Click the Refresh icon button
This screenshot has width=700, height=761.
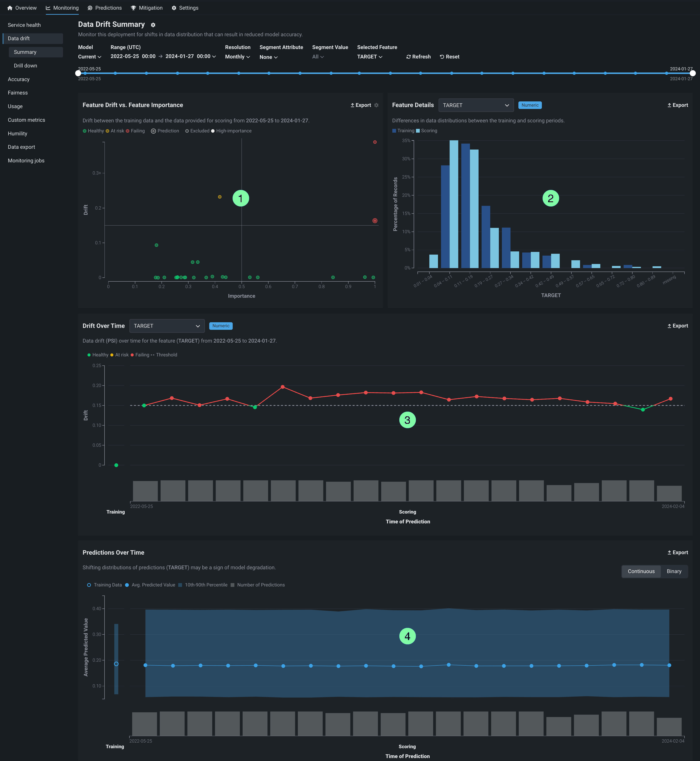pos(418,57)
